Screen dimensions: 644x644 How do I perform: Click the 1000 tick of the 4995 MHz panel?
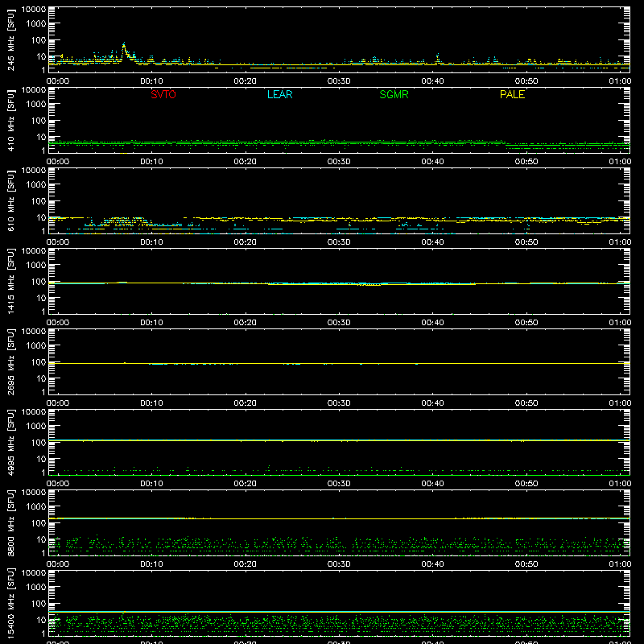point(36,427)
